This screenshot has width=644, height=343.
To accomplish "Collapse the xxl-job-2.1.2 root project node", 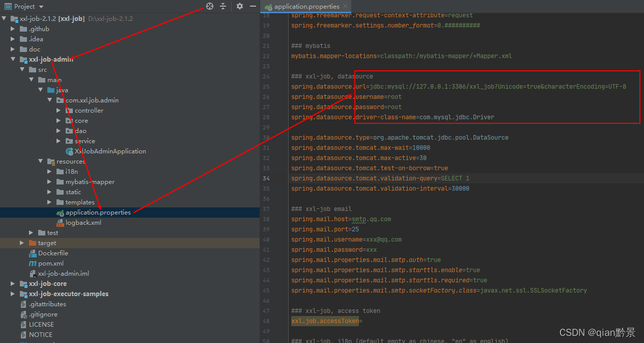I will click(x=5, y=18).
